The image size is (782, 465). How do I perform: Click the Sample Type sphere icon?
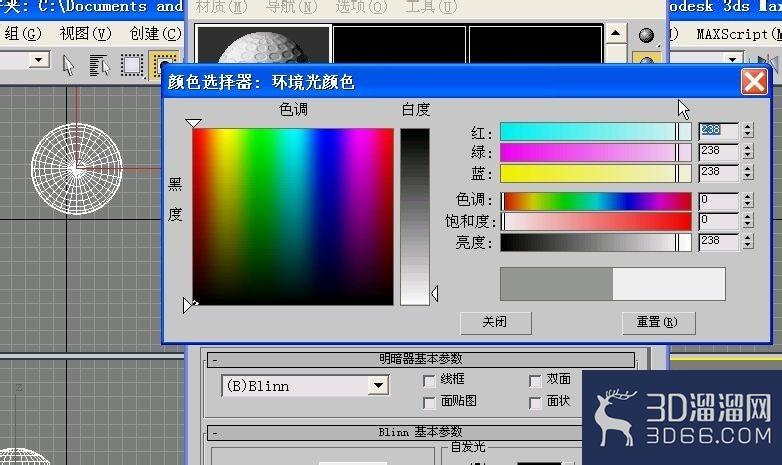[646, 35]
